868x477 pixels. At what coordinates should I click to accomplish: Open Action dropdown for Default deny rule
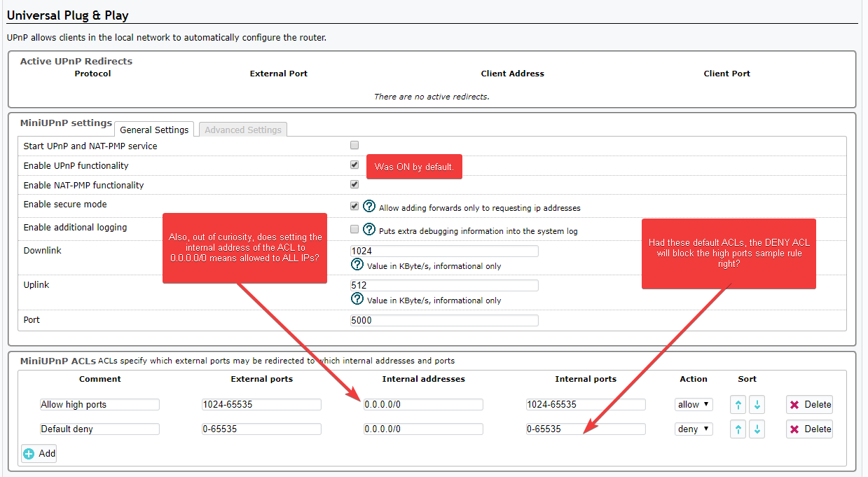[x=694, y=429]
